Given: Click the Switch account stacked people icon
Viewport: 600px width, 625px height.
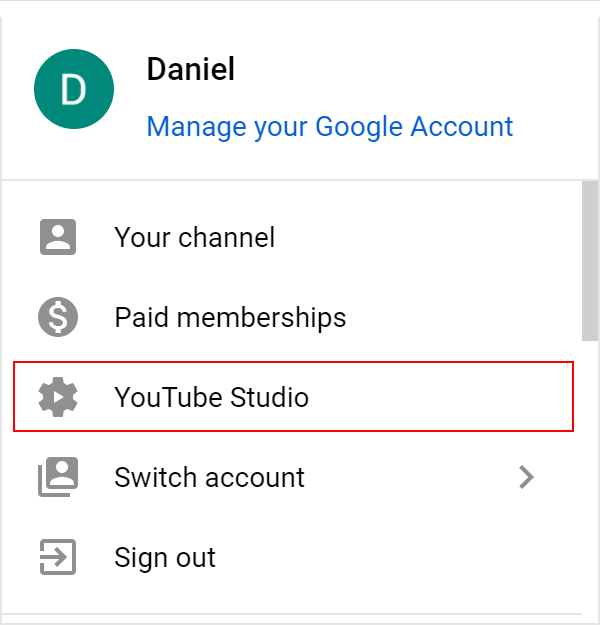Looking at the screenshot, I should click(x=58, y=477).
